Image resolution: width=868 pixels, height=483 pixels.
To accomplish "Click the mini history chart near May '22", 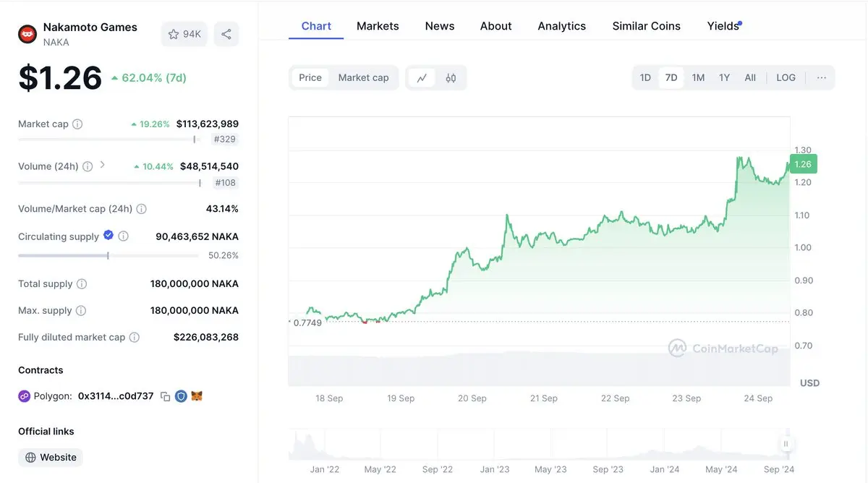I will (x=380, y=445).
